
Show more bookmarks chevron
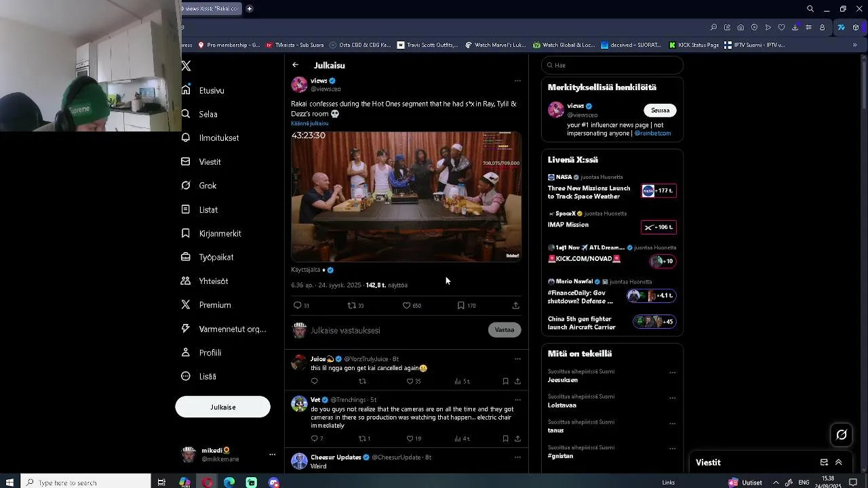pos(854,45)
